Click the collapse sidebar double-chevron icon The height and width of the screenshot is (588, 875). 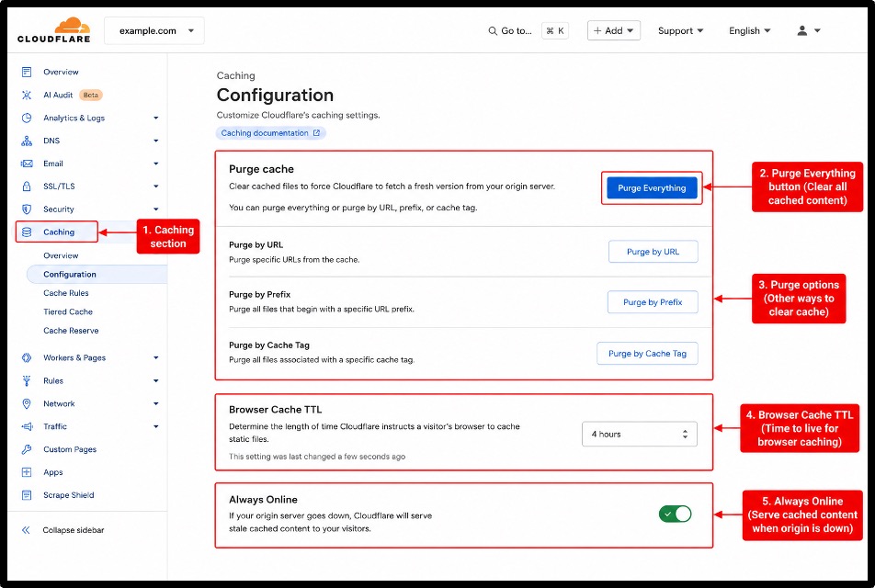pos(26,530)
